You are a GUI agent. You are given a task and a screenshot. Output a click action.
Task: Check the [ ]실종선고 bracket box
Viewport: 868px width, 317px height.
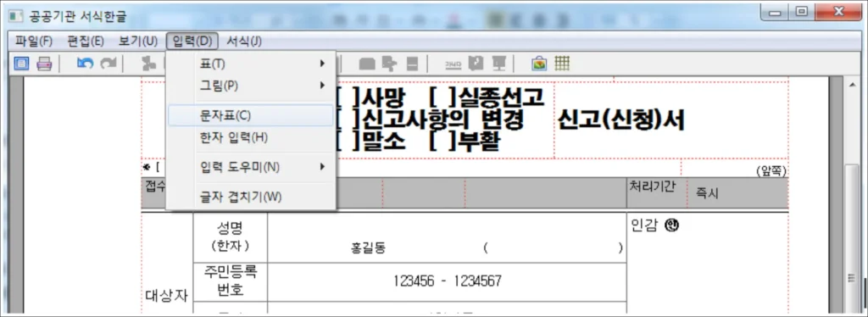point(442,98)
